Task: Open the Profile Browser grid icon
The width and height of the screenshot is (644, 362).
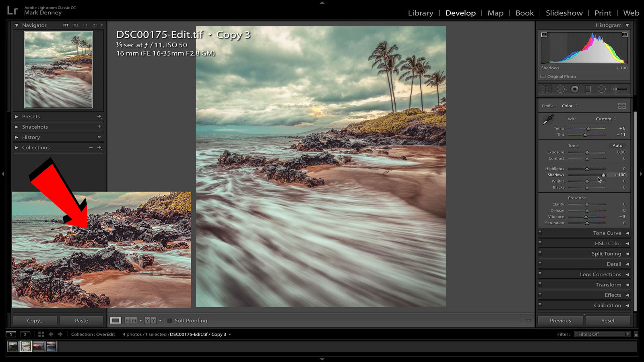Action: (x=622, y=105)
